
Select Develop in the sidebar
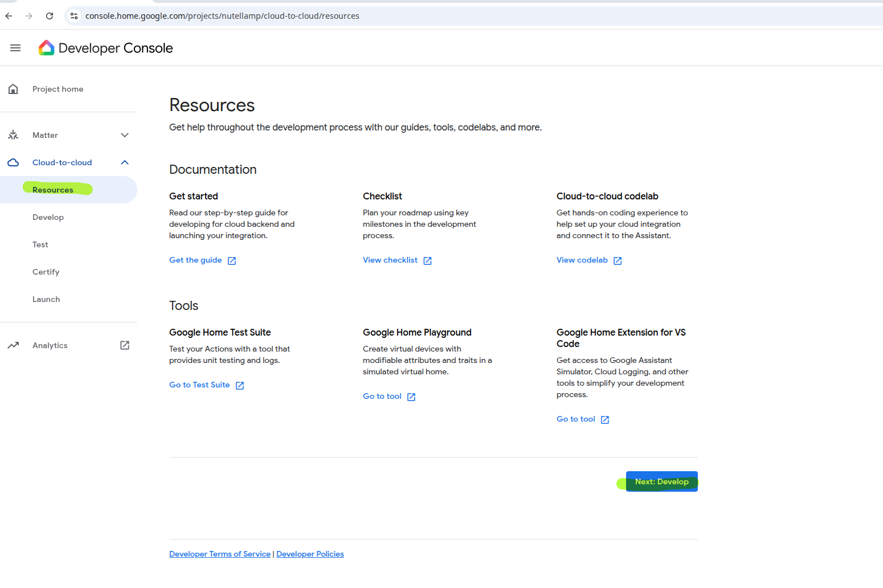pos(48,218)
